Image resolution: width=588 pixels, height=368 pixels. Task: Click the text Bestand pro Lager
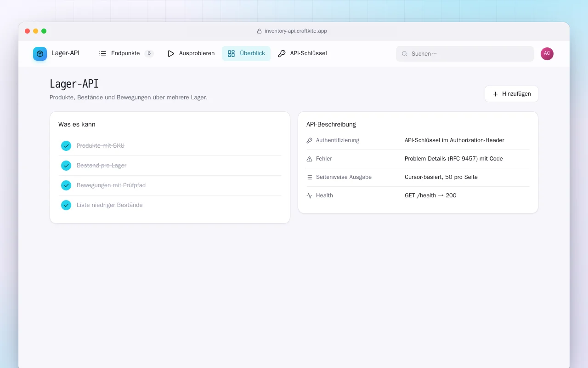coord(102,166)
